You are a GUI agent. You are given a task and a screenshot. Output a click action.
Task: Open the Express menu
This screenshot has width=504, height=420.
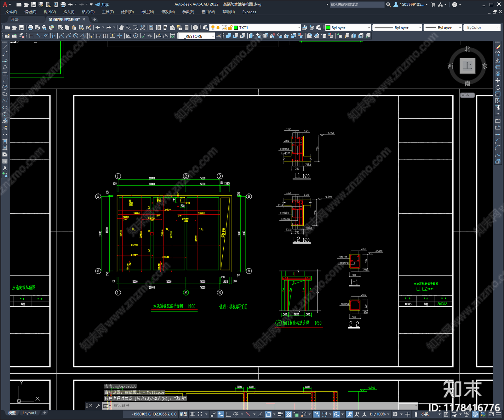(249, 12)
